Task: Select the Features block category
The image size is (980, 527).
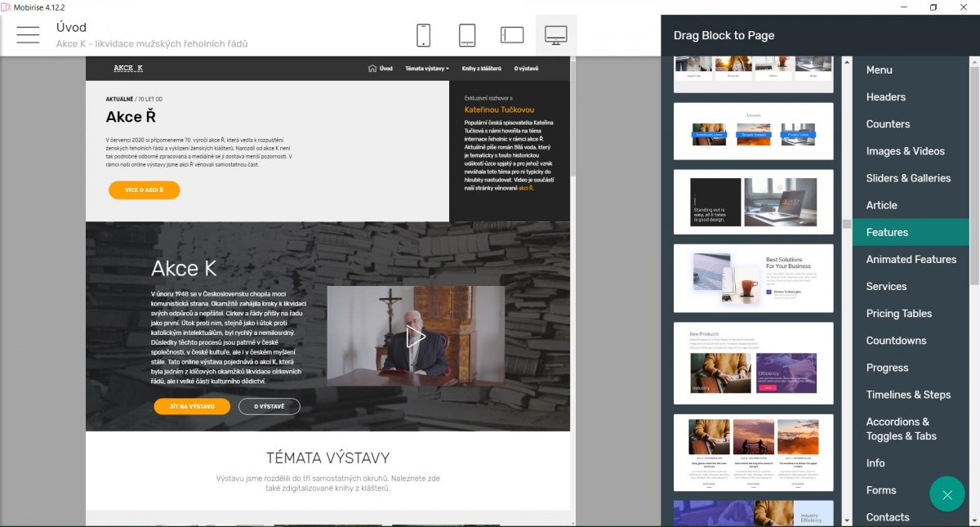Action: (887, 232)
